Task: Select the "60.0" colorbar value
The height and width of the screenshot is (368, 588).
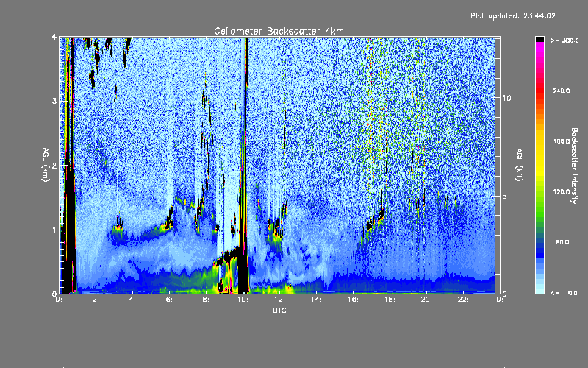Action: pyautogui.click(x=562, y=242)
